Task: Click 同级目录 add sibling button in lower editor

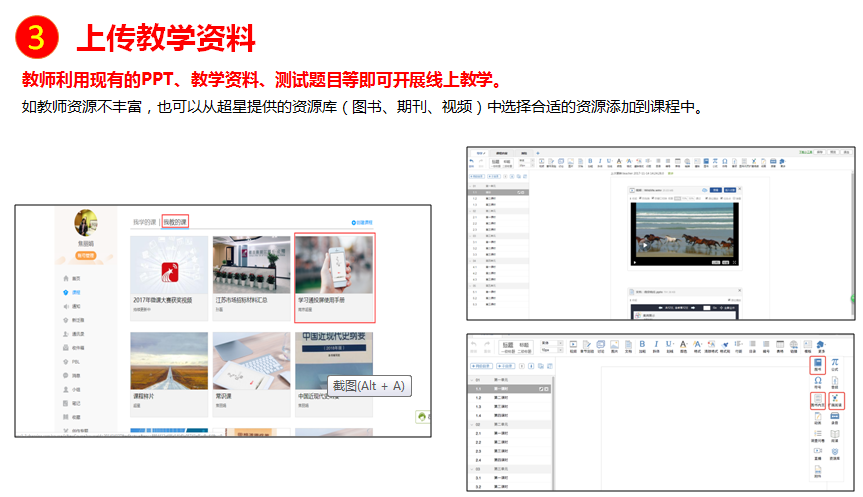Action: coord(482,366)
